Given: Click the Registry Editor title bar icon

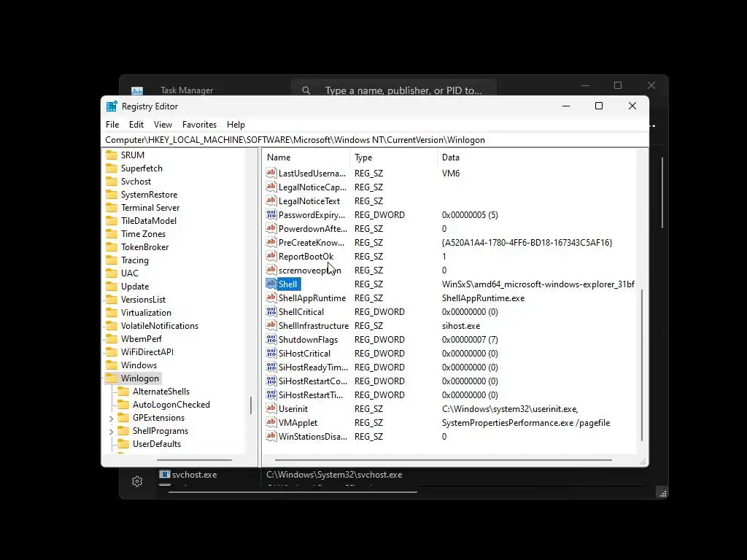Looking at the screenshot, I should (x=112, y=106).
